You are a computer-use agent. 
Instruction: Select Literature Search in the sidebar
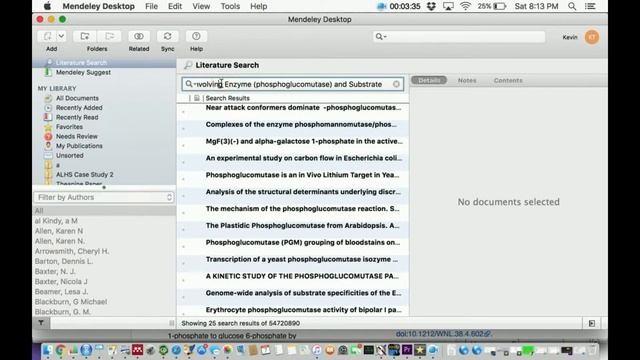click(x=81, y=62)
